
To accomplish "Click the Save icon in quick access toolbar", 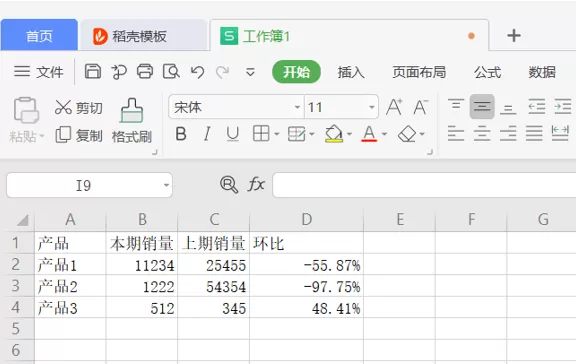I will pos(93,71).
